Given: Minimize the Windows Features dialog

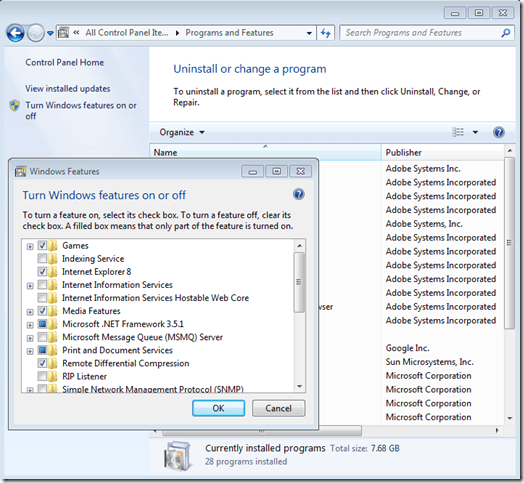Looking at the screenshot, I should [x=253, y=171].
